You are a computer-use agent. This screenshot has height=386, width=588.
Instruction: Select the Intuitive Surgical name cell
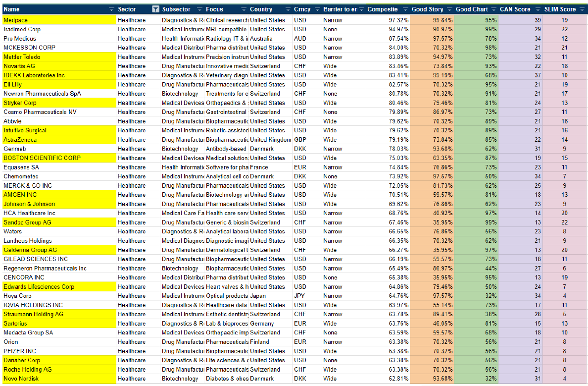pos(59,130)
